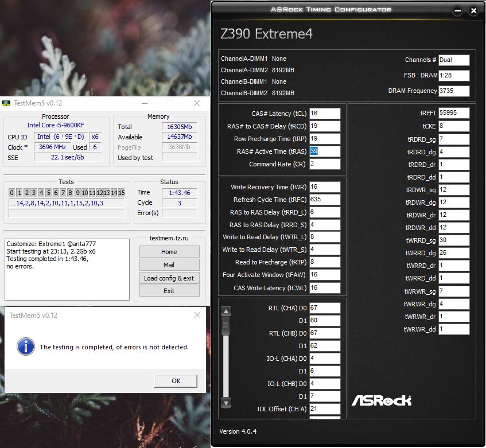Click the Cycle value 3

click(180, 203)
